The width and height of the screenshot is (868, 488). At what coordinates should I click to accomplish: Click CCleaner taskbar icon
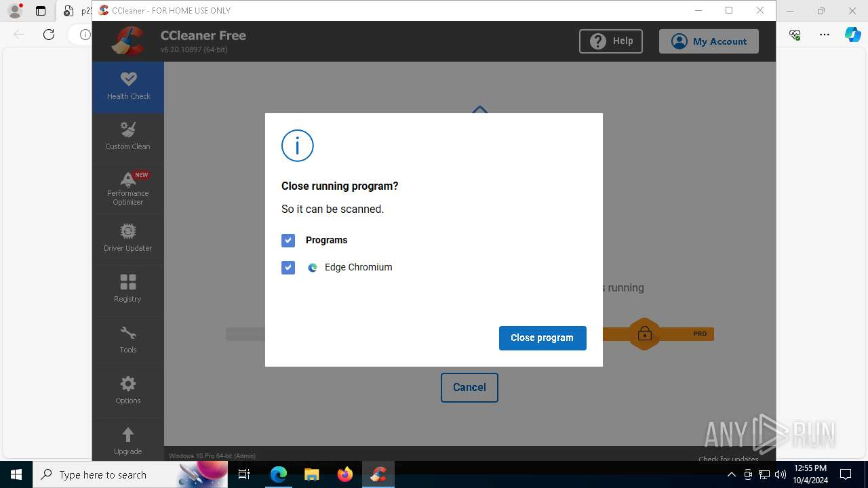pos(378,475)
